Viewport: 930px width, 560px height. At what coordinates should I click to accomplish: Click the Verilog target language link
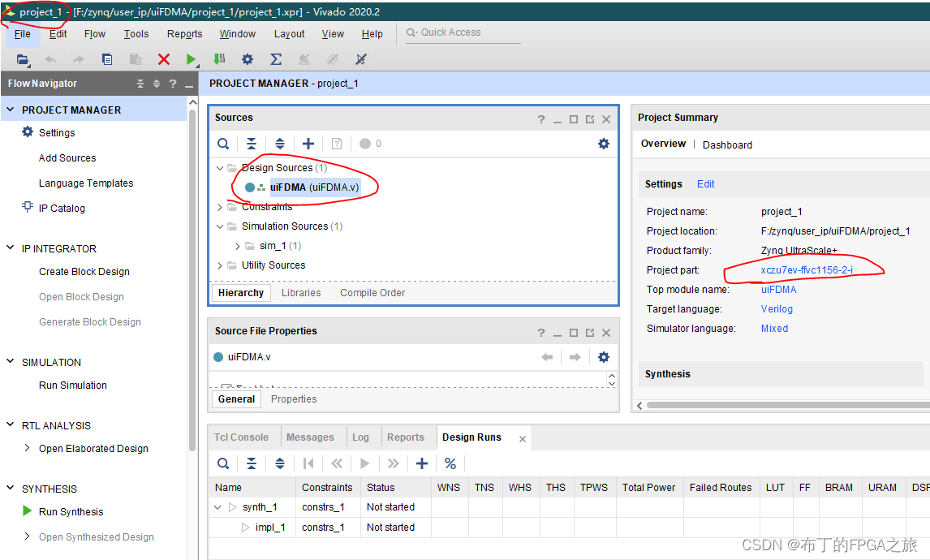777,309
